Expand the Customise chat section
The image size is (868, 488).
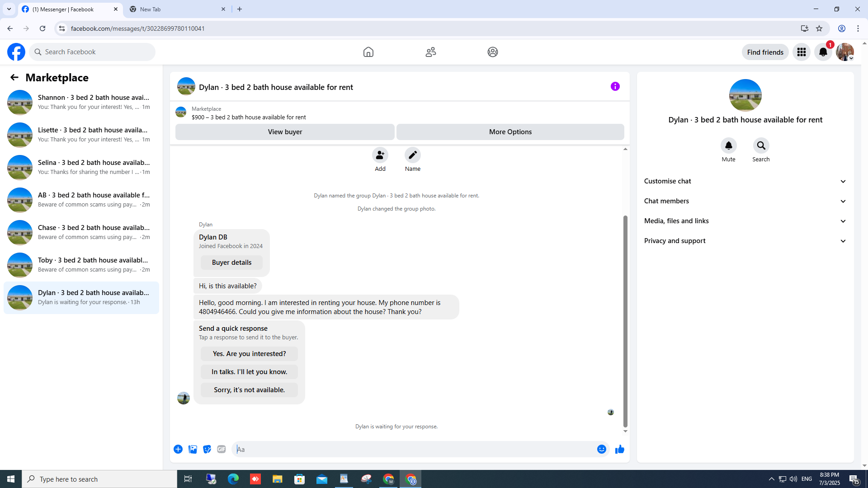coord(745,181)
